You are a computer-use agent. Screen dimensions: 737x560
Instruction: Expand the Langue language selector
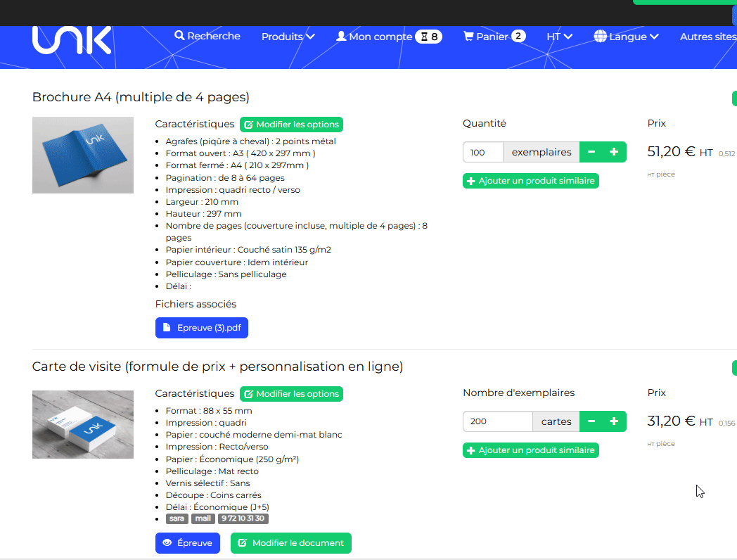click(x=626, y=37)
